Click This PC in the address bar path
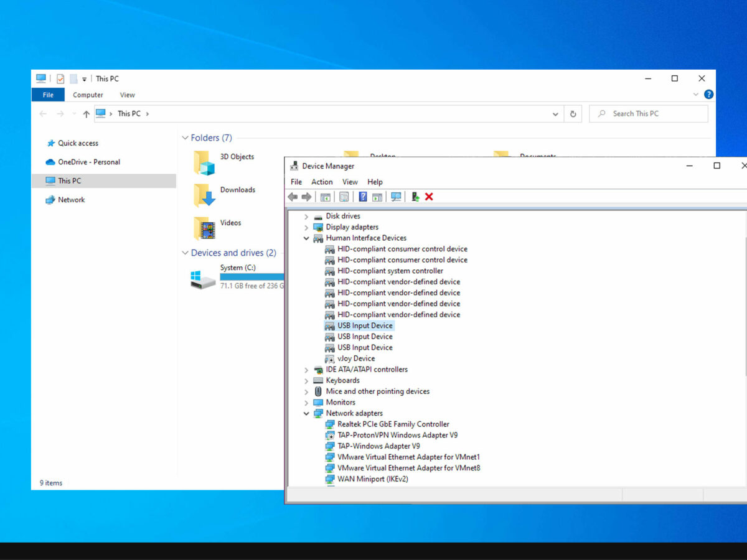Screen dimensions: 747x560 (129, 114)
